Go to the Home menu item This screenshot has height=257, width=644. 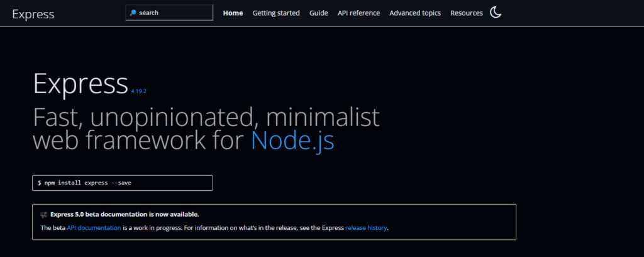233,13
